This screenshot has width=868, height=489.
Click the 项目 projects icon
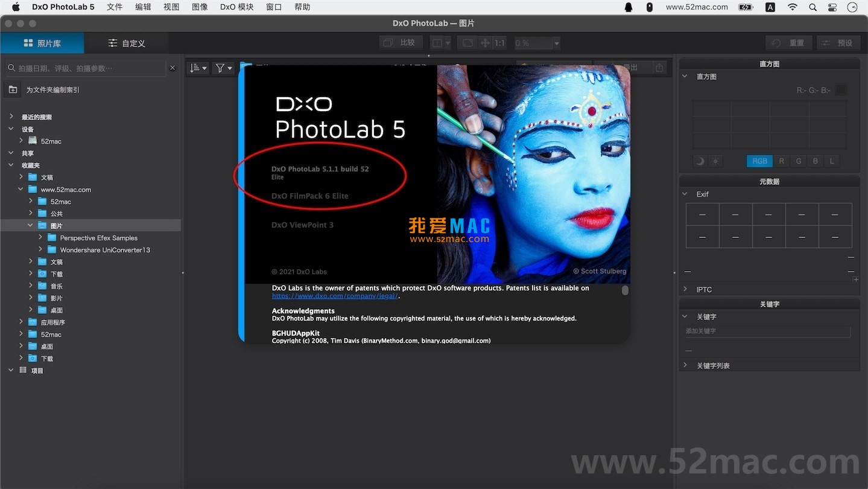tap(23, 370)
